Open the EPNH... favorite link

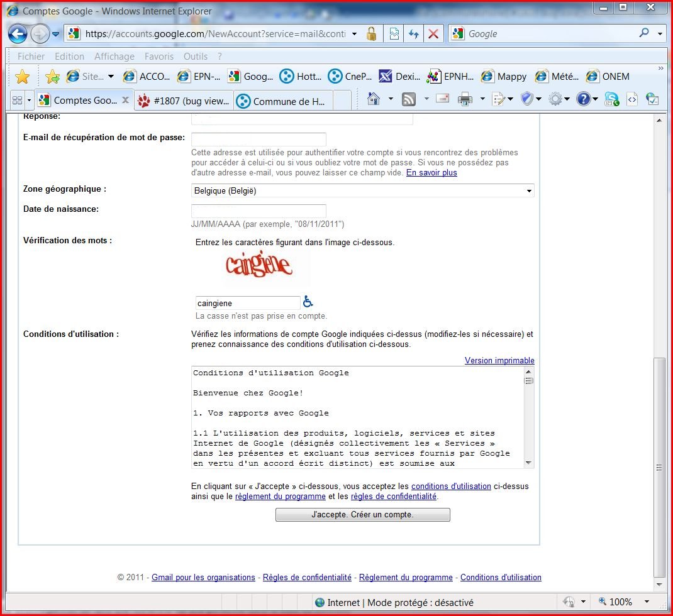tap(450, 77)
